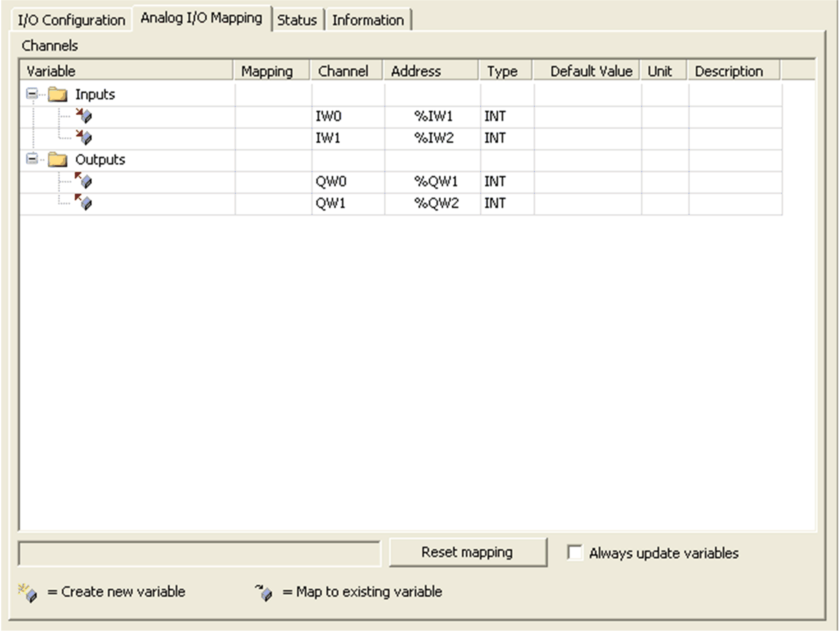Click the QW0 output channel variable icon
The image size is (840, 631).
coord(84,181)
